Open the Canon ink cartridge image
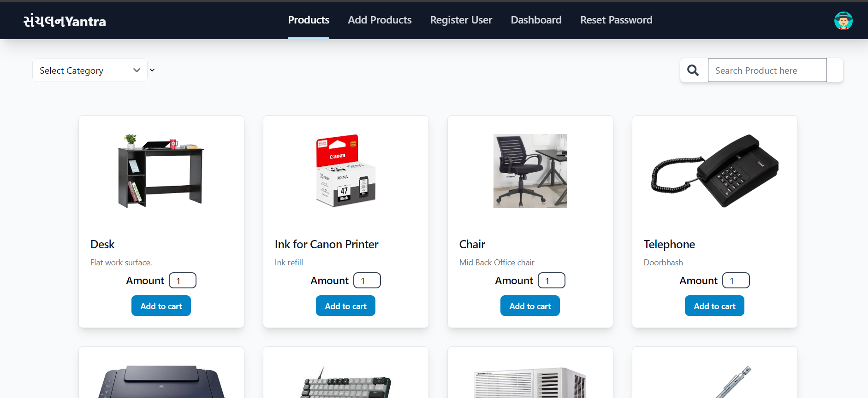Screen dimensions: 868x398 [x=346, y=171]
